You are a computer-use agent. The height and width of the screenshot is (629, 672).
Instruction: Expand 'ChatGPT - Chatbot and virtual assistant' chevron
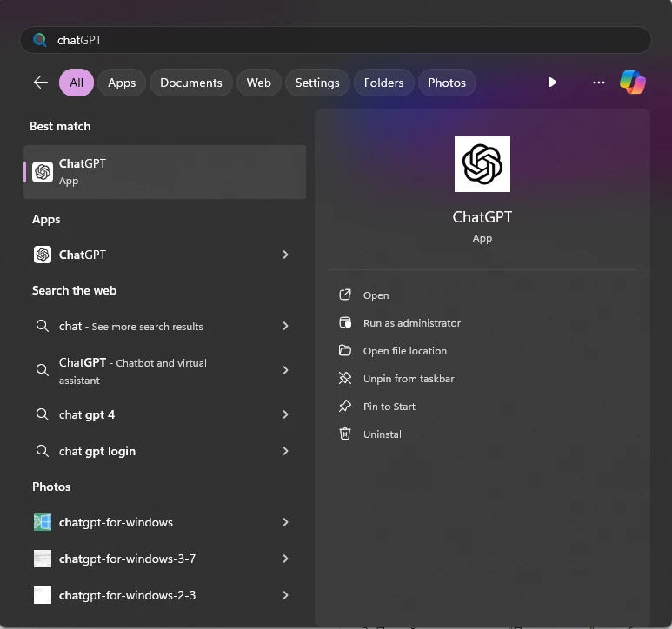285,370
